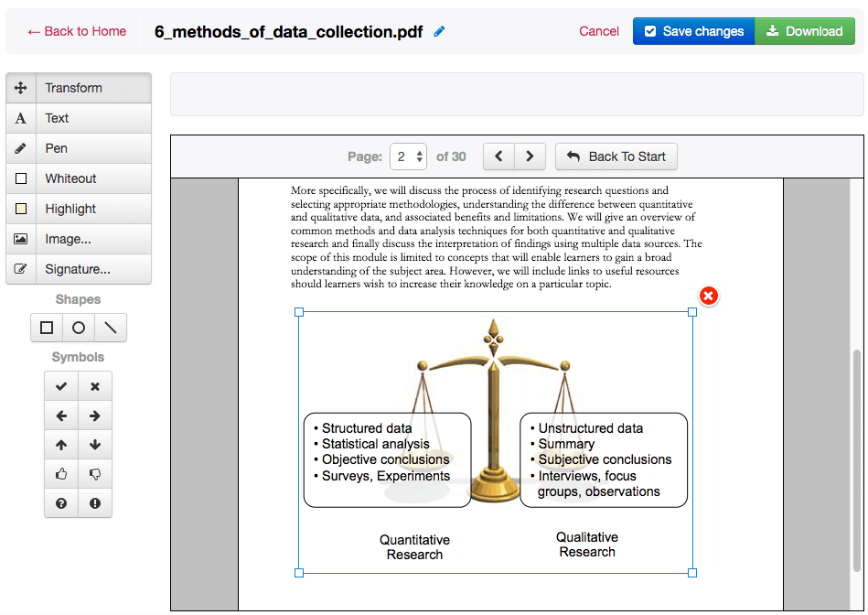Click the top-right image resize handle
This screenshot has height=615, width=868.
[x=692, y=312]
